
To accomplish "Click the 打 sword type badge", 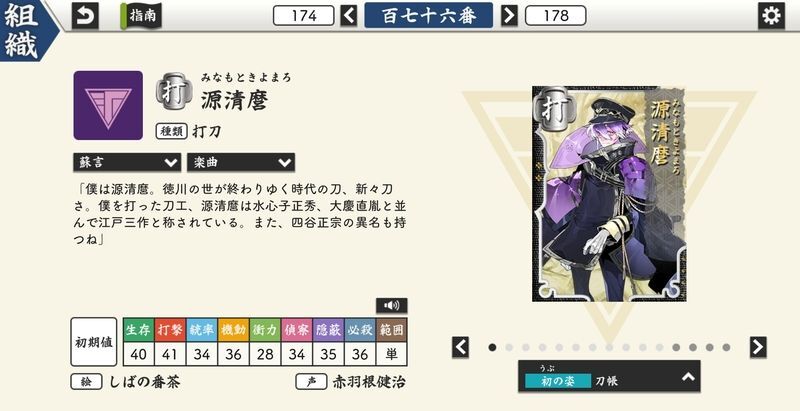I will [x=174, y=92].
